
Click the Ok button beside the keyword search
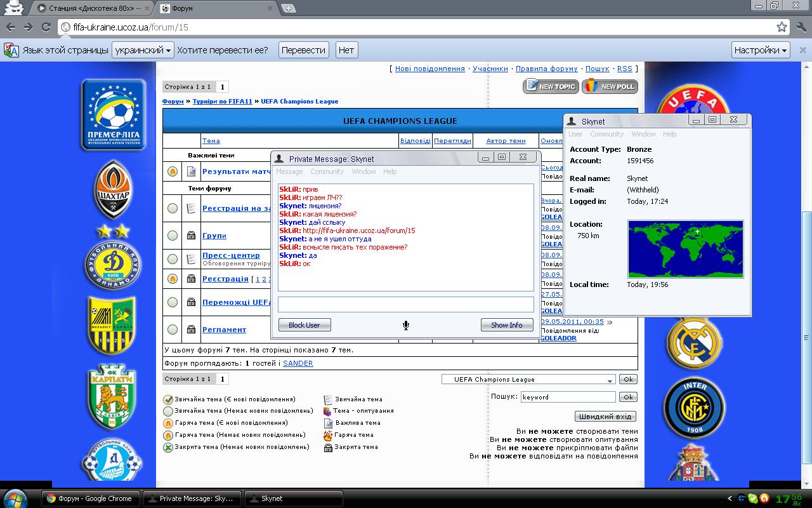pos(627,397)
